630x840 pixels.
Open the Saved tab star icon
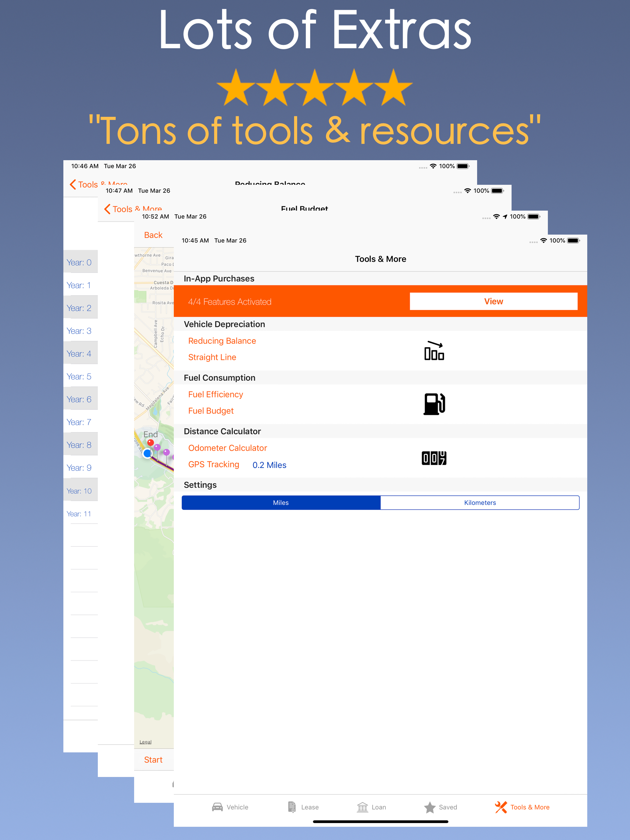[430, 807]
